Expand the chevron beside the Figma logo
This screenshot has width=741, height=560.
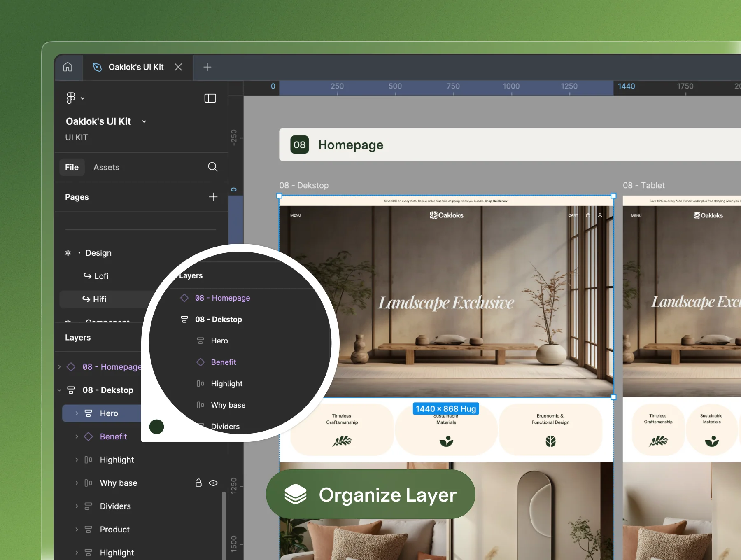(83, 98)
